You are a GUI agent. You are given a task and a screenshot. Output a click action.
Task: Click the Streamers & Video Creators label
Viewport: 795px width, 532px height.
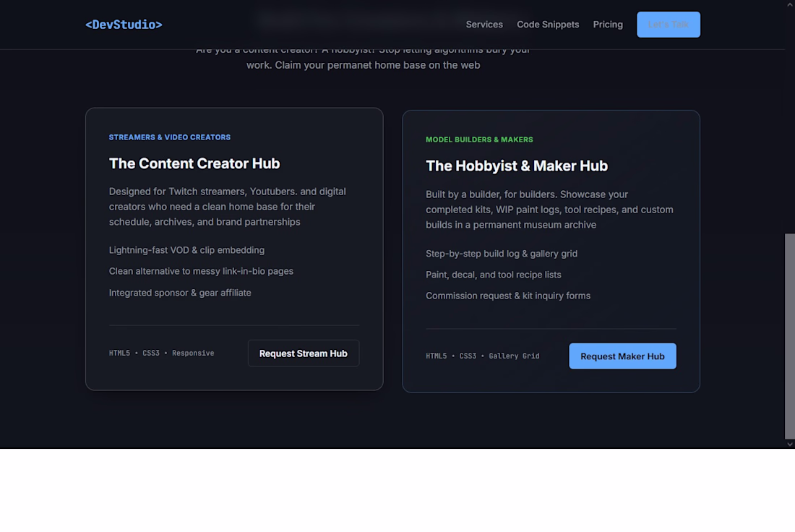pos(170,137)
